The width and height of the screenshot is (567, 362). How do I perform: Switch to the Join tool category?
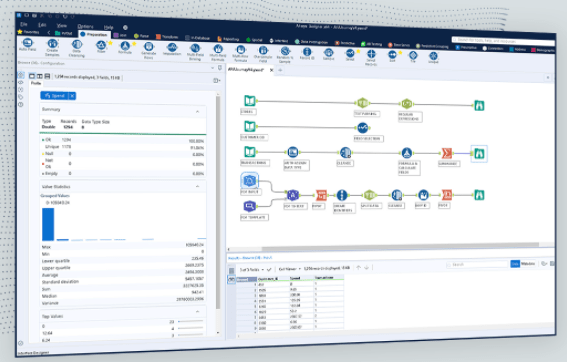coord(120,35)
